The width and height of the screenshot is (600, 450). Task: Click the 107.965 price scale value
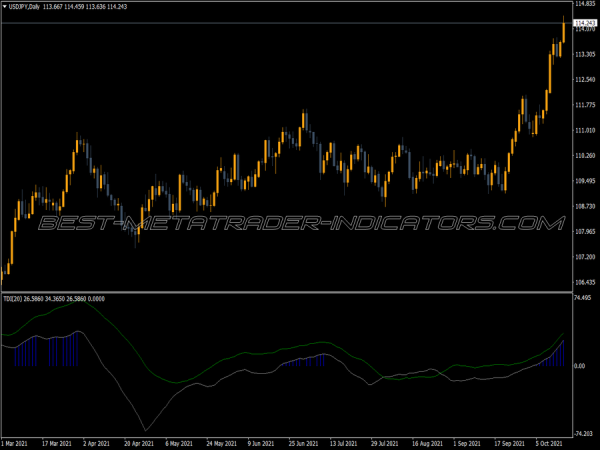[585, 232]
